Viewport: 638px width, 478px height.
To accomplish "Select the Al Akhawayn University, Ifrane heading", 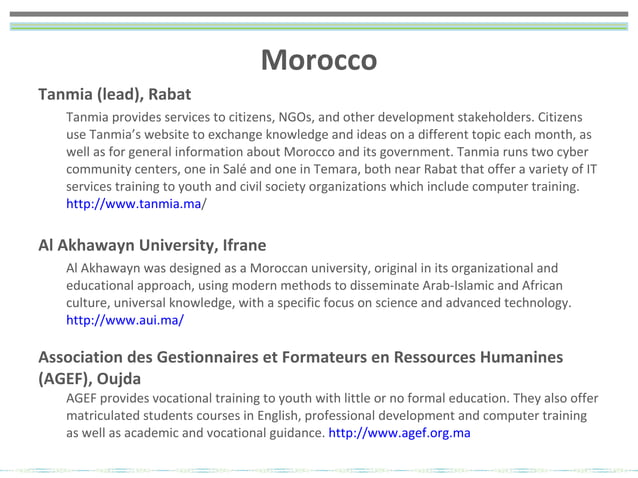I will tap(152, 245).
